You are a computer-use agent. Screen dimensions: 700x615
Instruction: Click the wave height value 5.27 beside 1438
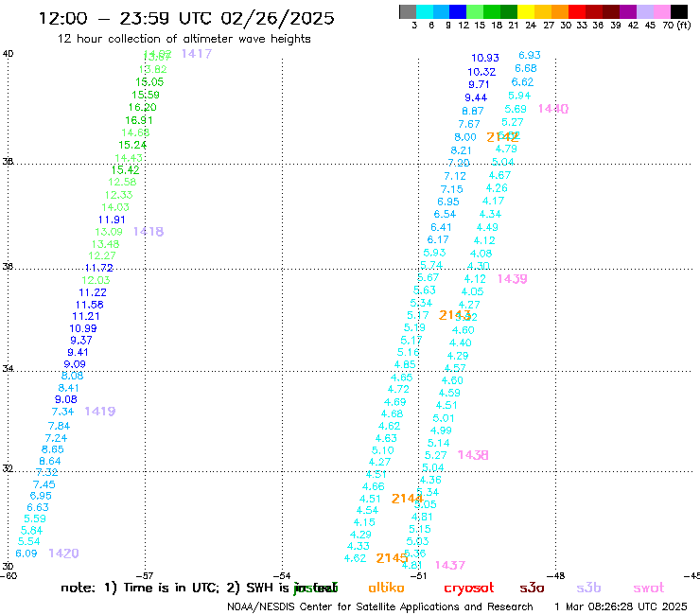tap(435, 455)
